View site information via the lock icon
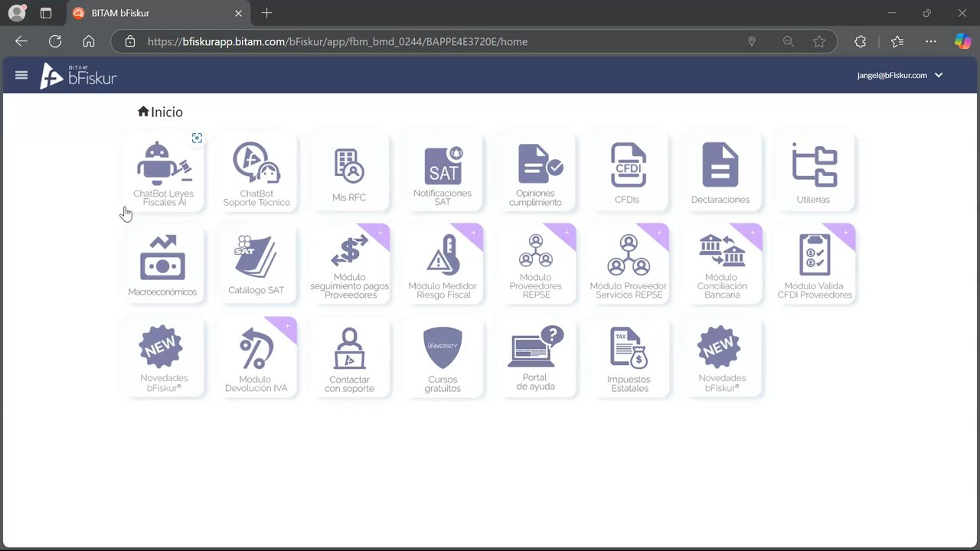 click(x=130, y=41)
